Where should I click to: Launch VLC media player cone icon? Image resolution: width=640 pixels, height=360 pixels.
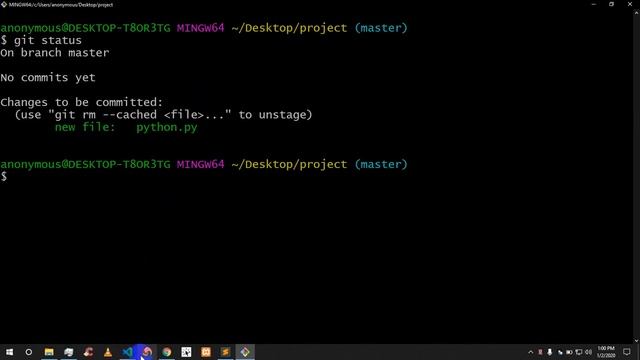pos(108,352)
